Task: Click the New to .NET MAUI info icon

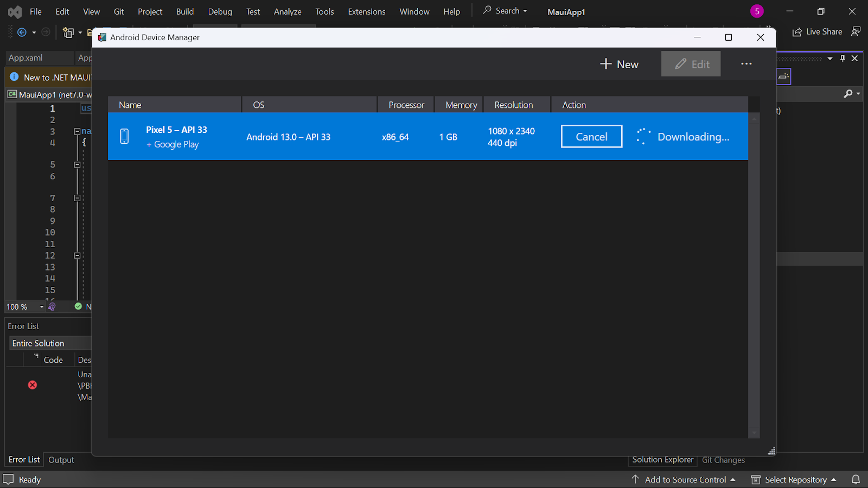Action: pos(14,77)
